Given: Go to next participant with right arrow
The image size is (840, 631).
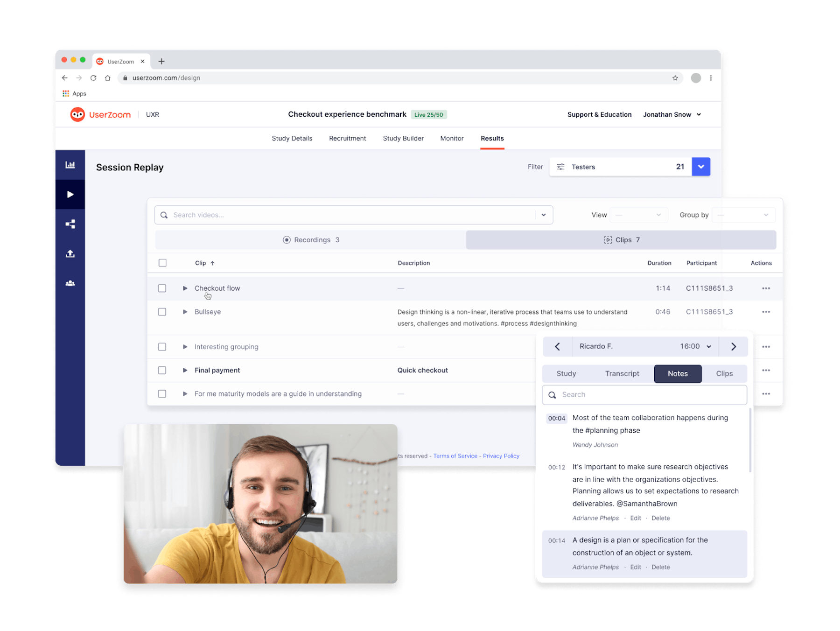Looking at the screenshot, I should [x=733, y=346].
